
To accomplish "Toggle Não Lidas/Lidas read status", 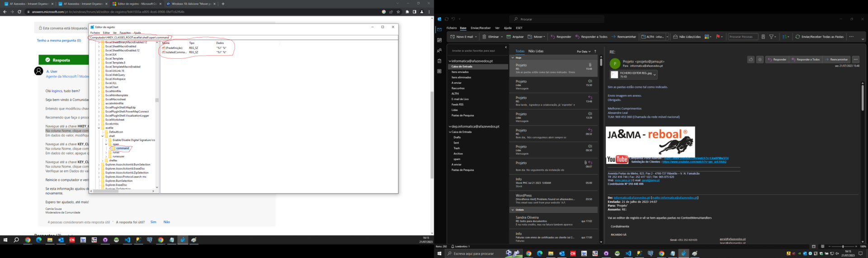I will 686,37.
